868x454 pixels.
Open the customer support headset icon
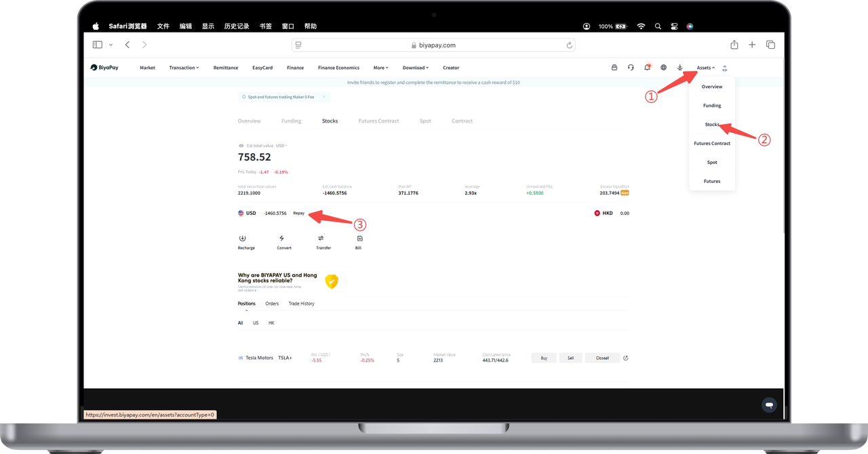(631, 68)
